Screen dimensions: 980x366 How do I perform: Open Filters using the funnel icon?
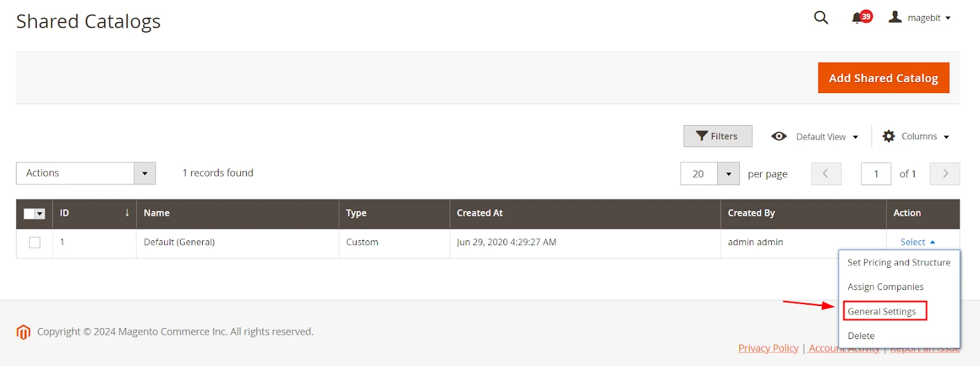(x=717, y=135)
